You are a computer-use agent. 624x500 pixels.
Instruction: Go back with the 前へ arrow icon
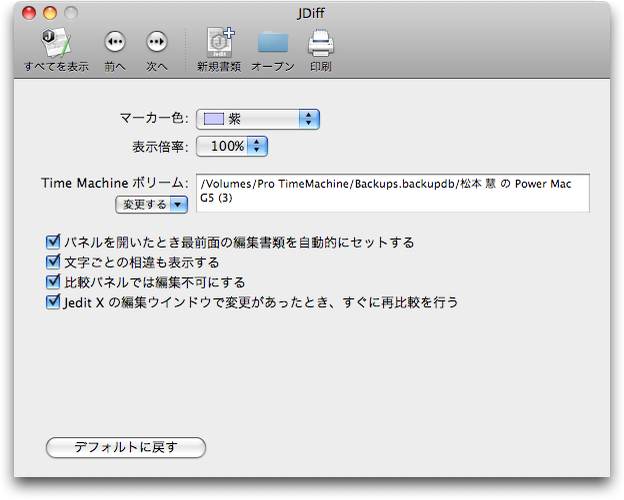tap(115, 42)
